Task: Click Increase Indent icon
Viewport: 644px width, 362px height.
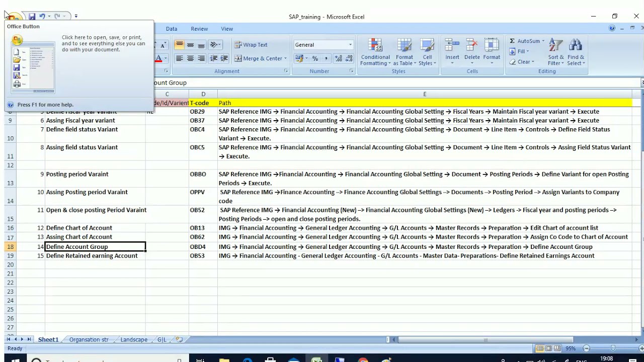Action: pos(224,58)
